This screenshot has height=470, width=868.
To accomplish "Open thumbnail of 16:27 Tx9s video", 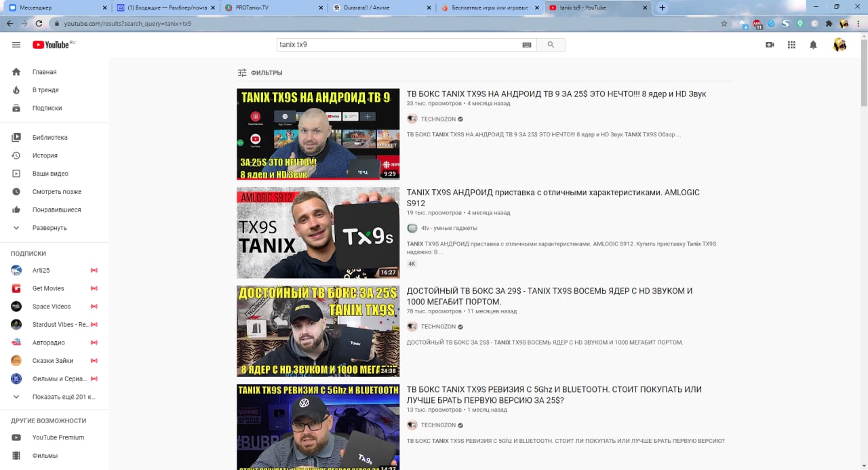I will 318,233.
